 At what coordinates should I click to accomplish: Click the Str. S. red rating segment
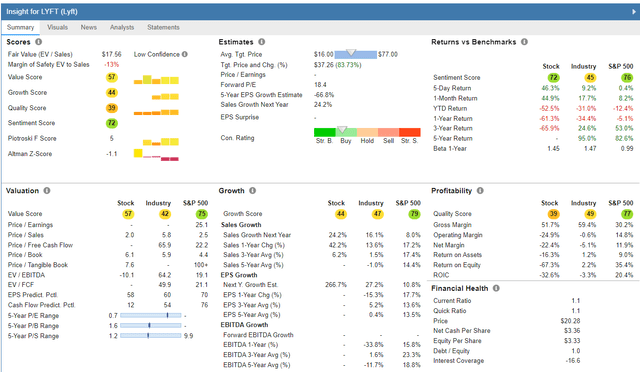pyautogui.click(x=410, y=132)
